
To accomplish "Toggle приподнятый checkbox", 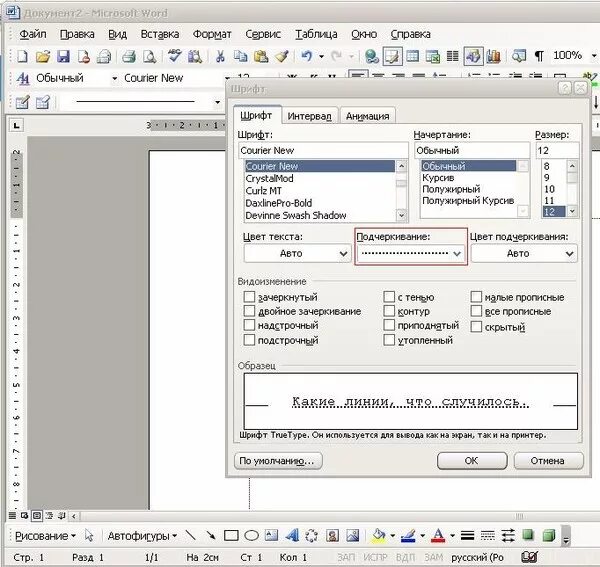I will coord(389,325).
